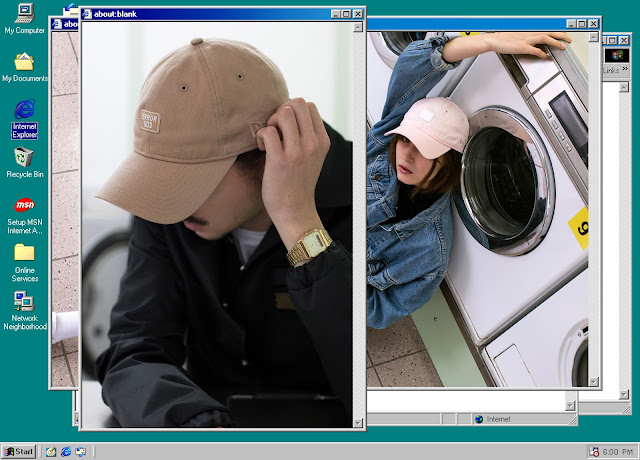
Task: Click IE icon in left background window title
Action: click(x=57, y=24)
